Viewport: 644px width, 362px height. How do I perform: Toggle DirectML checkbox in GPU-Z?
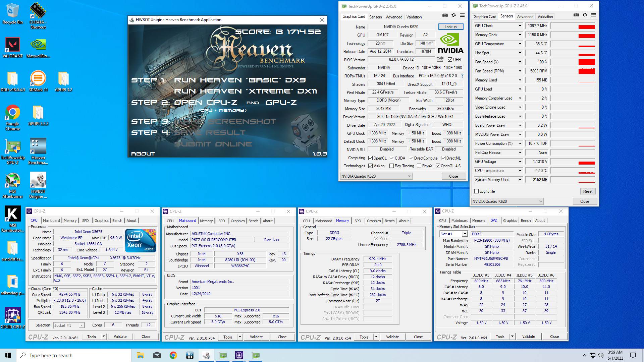[x=443, y=158]
